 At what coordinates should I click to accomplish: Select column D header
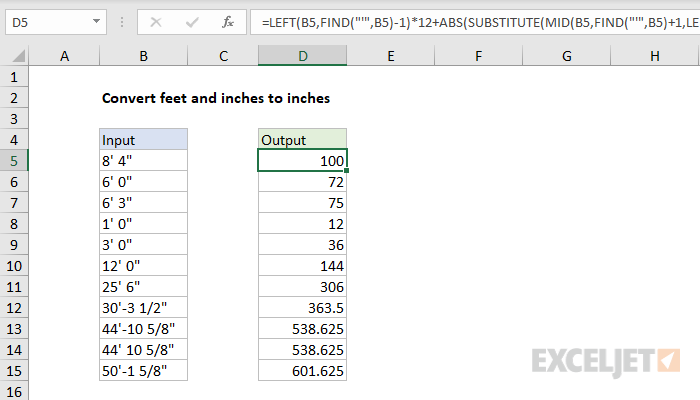(x=303, y=56)
